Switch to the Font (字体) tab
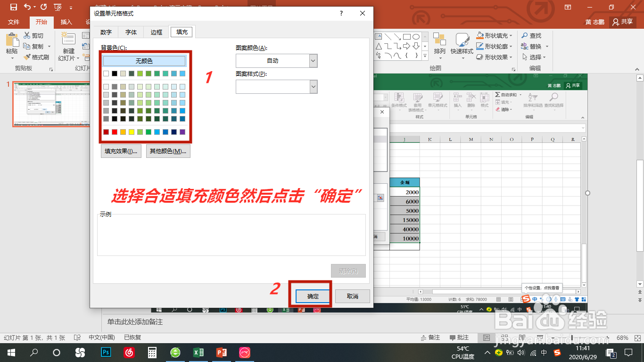644x362 pixels. (131, 32)
